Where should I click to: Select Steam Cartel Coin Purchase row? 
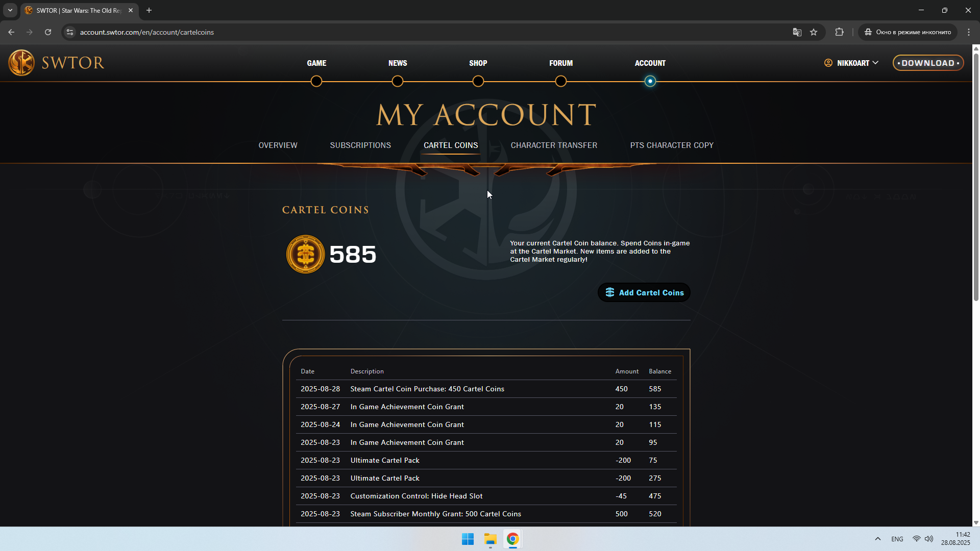(x=486, y=389)
